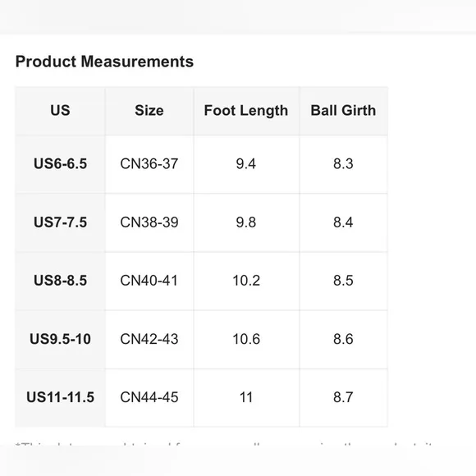Select the US6-6.5 row label
Screen dimensions: 476x476
click(x=60, y=164)
